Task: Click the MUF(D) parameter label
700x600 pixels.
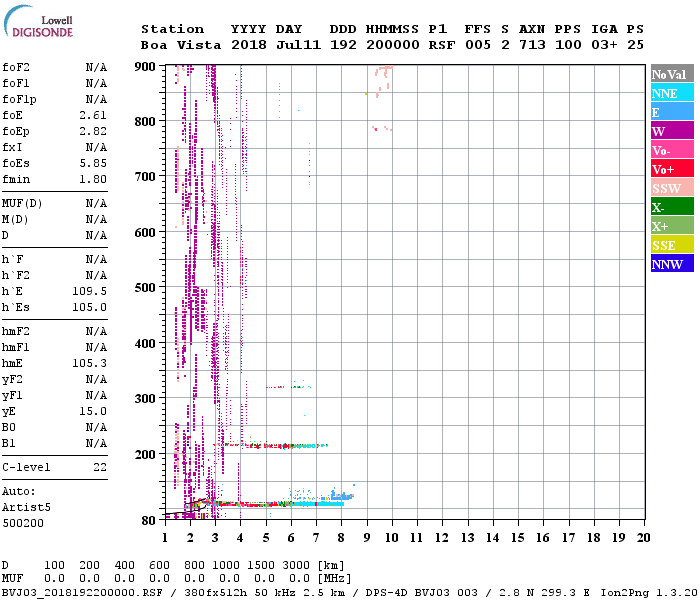Action: coord(22,204)
